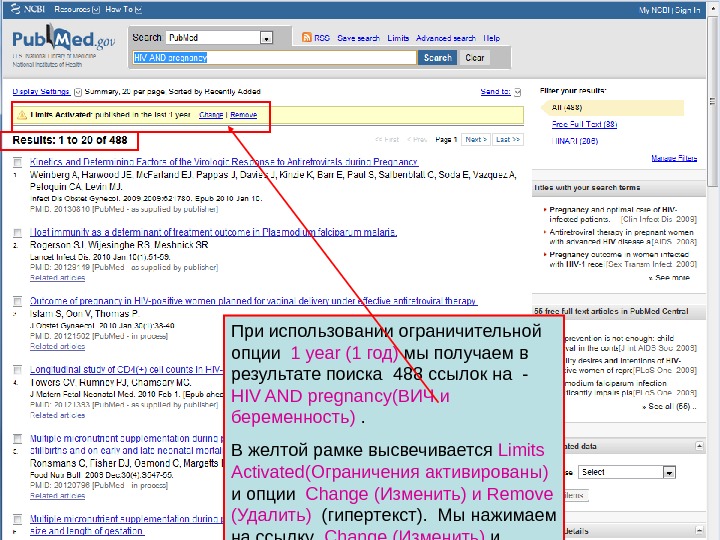Go to the Next results page
The height and width of the screenshot is (540, 720).
pos(476,139)
